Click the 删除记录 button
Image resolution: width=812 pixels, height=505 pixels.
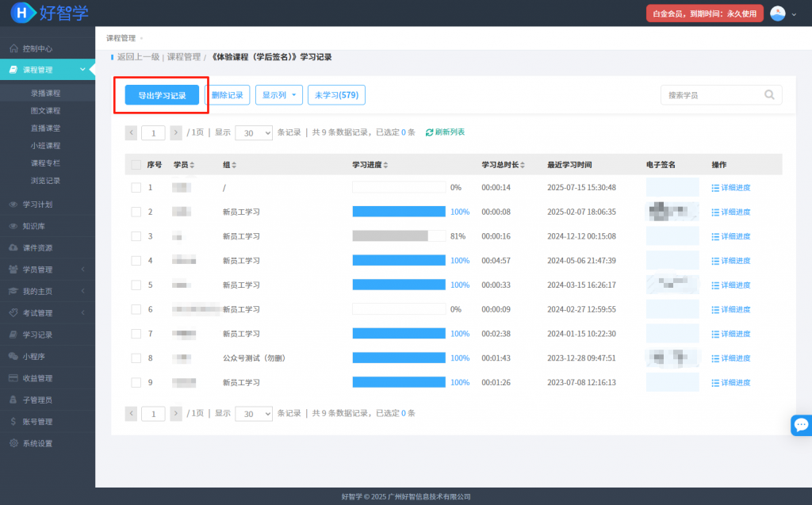click(228, 95)
